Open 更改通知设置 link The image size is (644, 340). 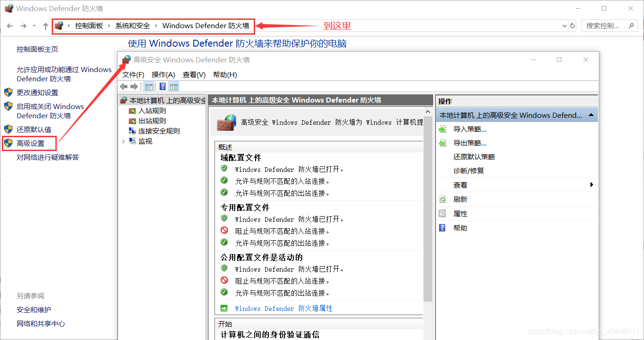pyautogui.click(x=37, y=93)
